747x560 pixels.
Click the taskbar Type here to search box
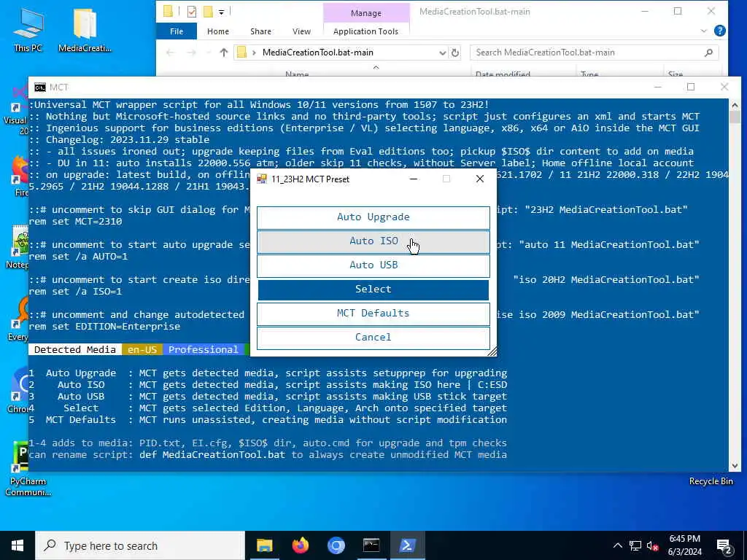tap(140, 545)
